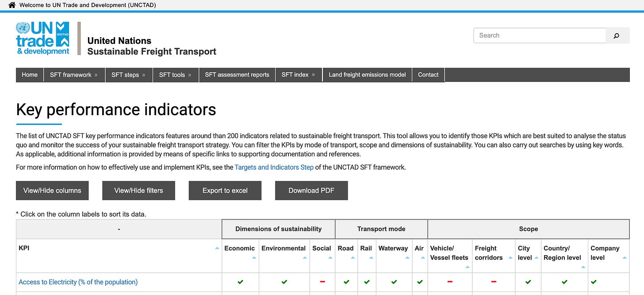Open SFT assessment reports page
The width and height of the screenshot is (644, 295).
[237, 75]
